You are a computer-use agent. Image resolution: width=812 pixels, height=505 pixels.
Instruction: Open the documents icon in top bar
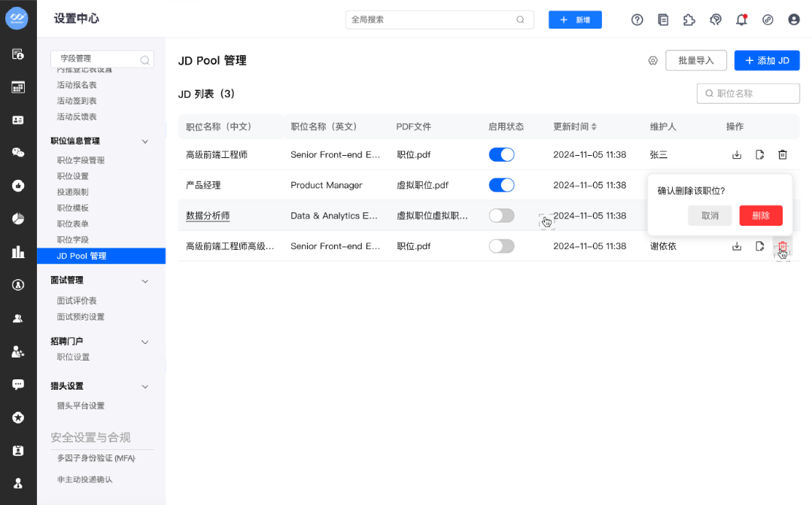pos(663,20)
